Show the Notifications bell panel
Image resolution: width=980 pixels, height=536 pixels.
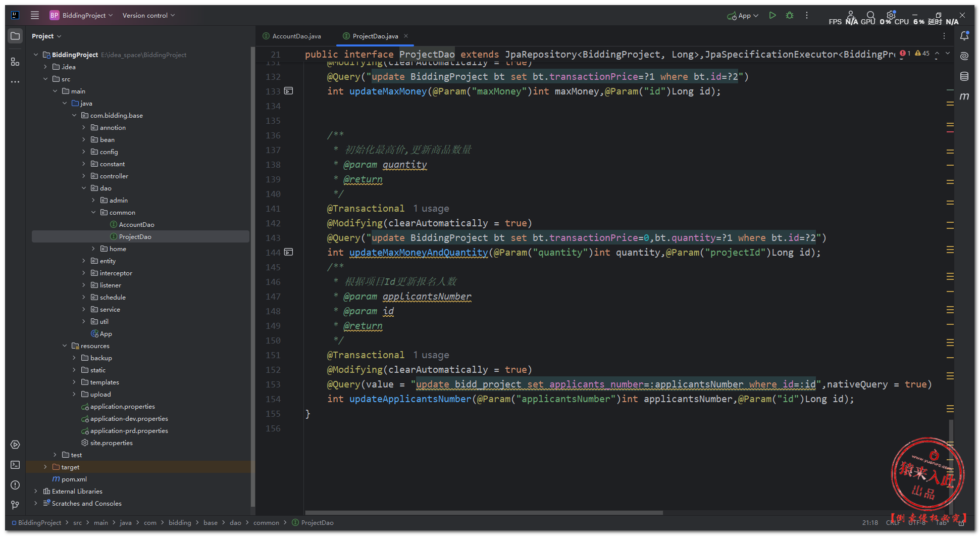(964, 36)
